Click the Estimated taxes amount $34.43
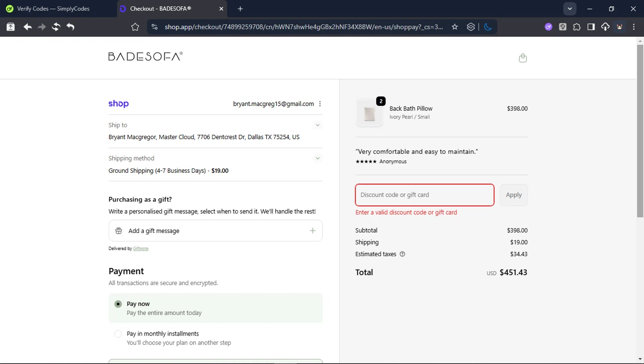The image size is (644, 364). click(x=519, y=254)
